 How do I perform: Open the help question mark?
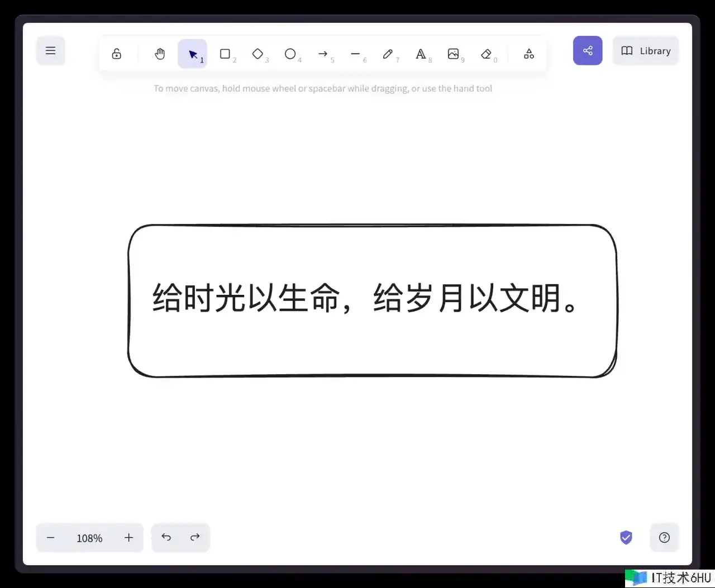664,537
